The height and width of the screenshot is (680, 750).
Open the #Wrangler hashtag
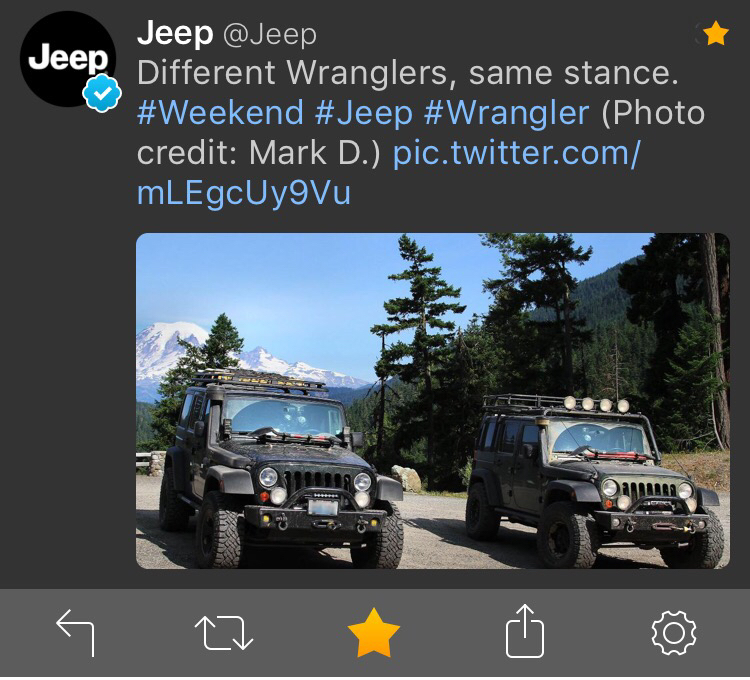coord(507,113)
